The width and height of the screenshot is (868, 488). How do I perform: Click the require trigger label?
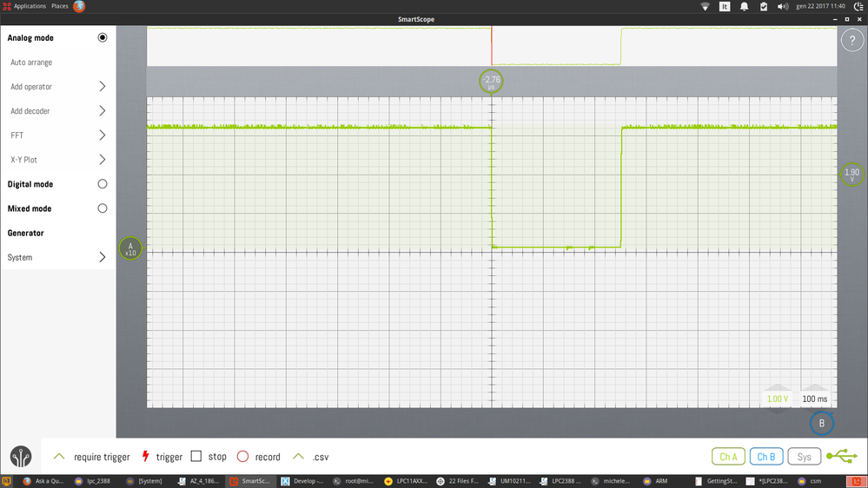102,457
